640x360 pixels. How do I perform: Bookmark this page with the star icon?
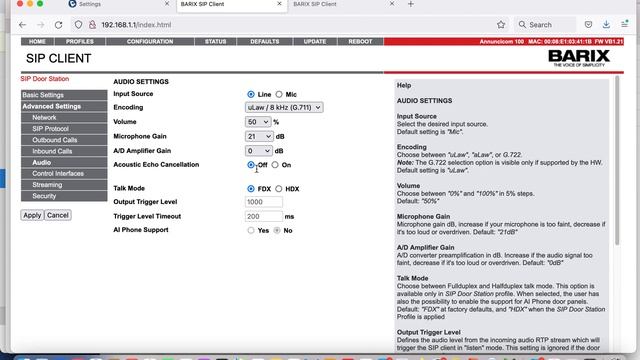pyautogui.click(x=501, y=25)
